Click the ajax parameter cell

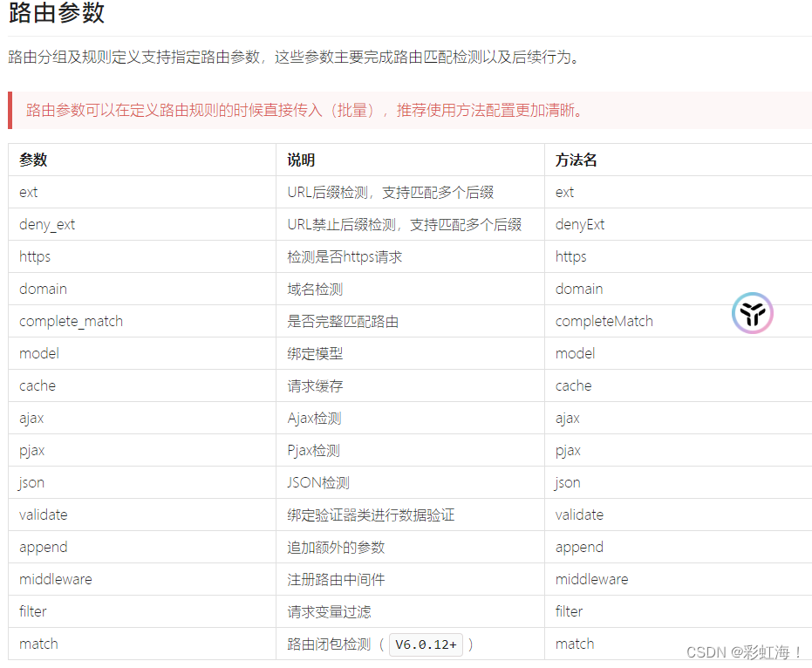[31, 418]
